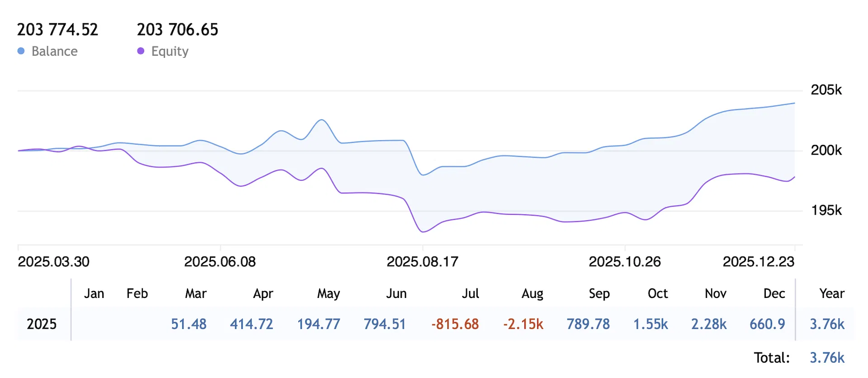Select the August loss value -2.15k

pyautogui.click(x=523, y=324)
